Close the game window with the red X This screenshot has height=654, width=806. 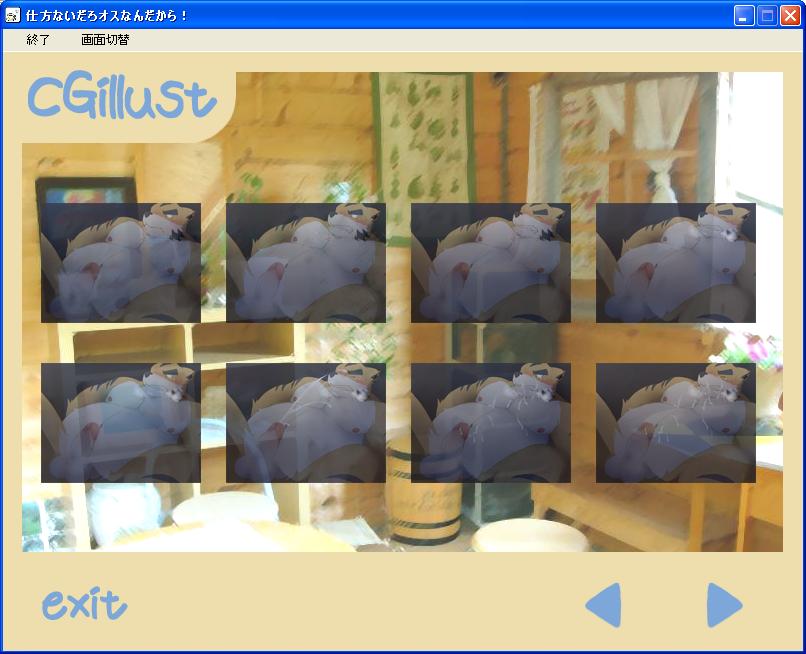pos(791,16)
